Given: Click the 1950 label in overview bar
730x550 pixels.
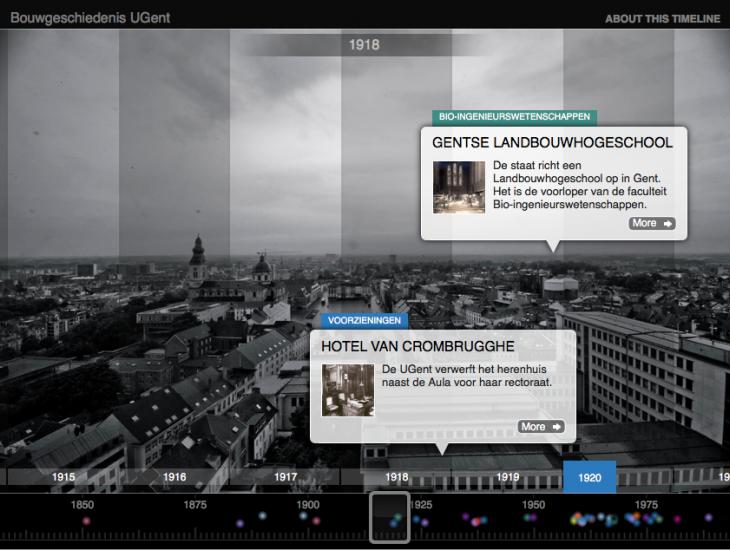Looking at the screenshot, I should click(x=534, y=505).
